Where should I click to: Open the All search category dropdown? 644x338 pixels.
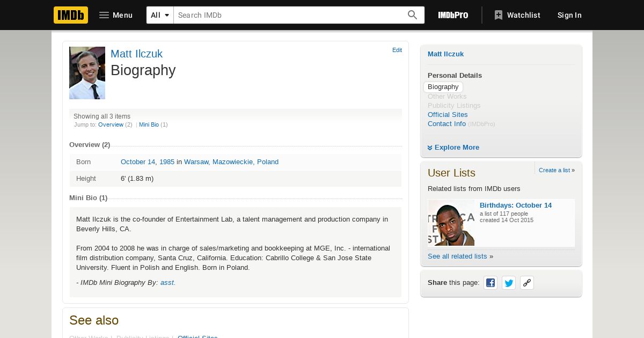click(x=160, y=15)
